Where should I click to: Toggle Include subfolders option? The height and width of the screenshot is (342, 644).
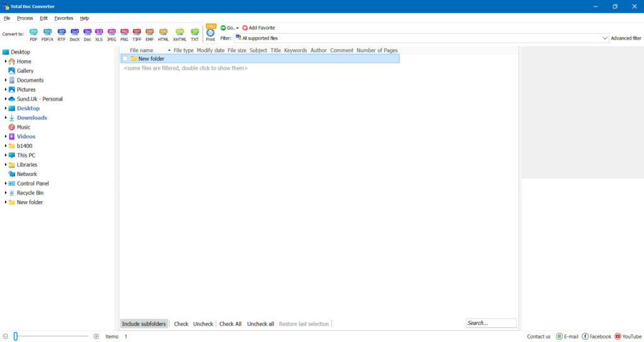(144, 324)
